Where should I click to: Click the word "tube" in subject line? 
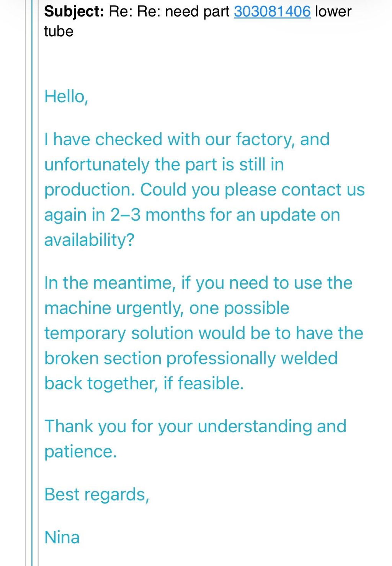point(59,31)
